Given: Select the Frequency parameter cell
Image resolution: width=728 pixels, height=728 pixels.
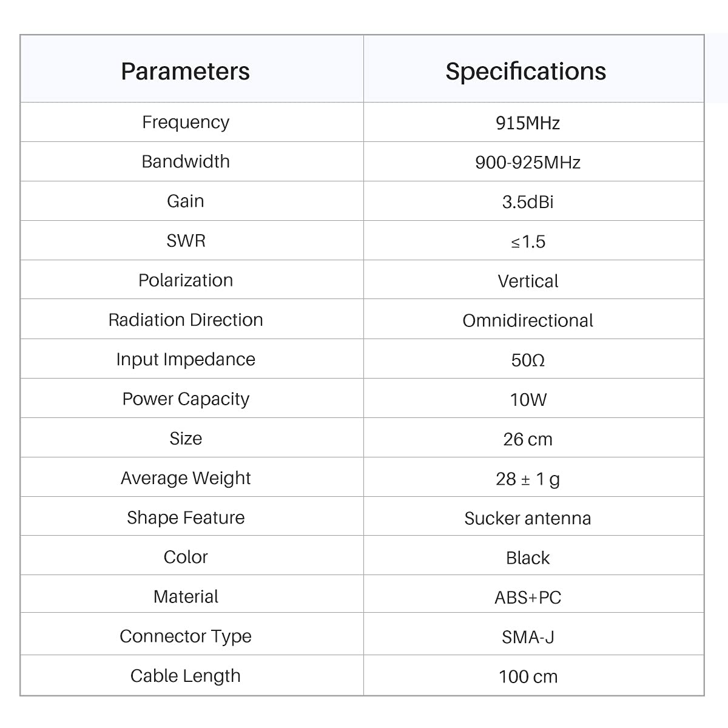Looking at the screenshot, I should tap(186, 122).
